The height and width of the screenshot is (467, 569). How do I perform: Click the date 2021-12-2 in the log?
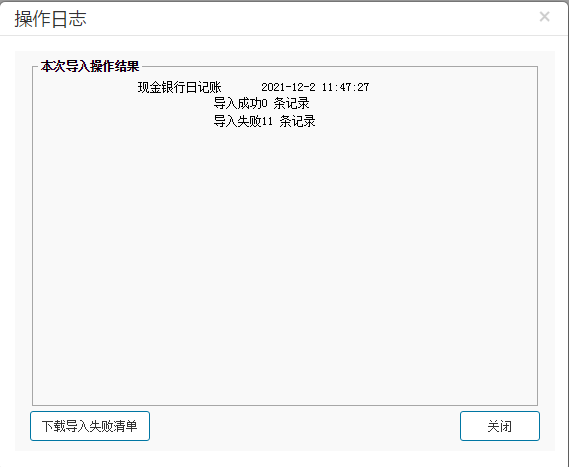click(x=288, y=87)
